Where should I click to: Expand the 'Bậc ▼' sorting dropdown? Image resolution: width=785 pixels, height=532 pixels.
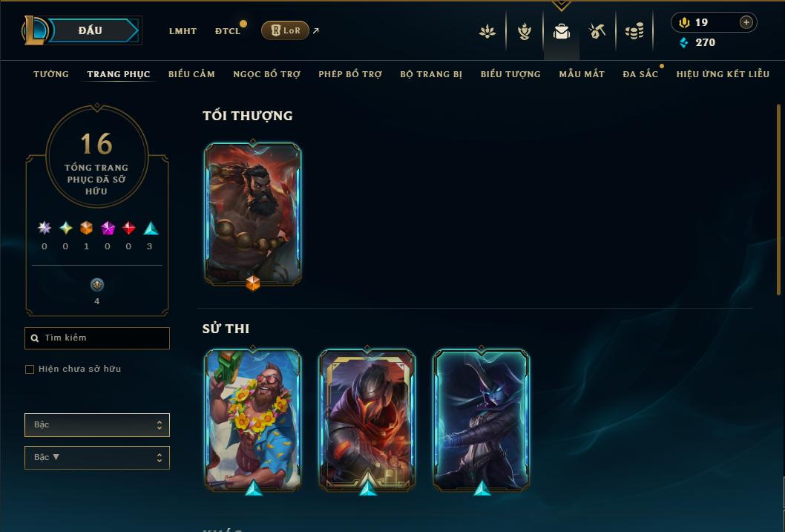coord(97,457)
